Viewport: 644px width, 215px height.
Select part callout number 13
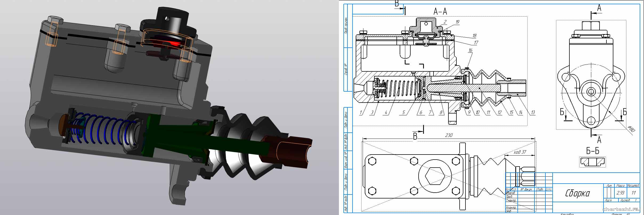[x=533, y=112]
